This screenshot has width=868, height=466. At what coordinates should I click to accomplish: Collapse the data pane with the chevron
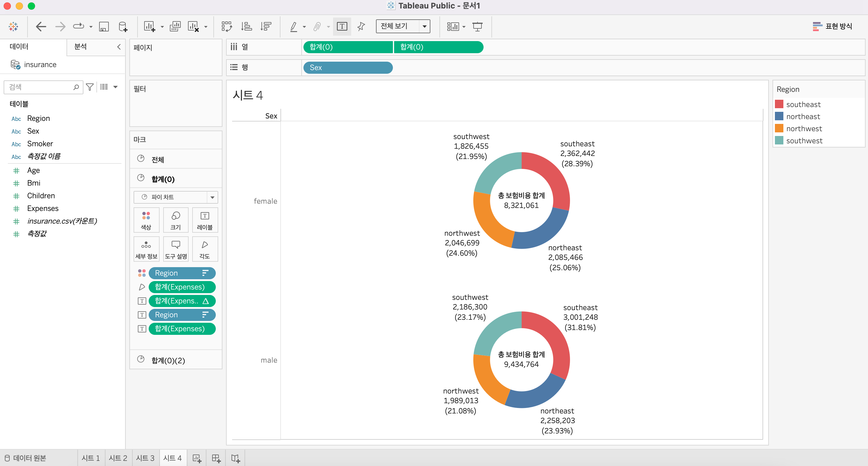pos(118,47)
